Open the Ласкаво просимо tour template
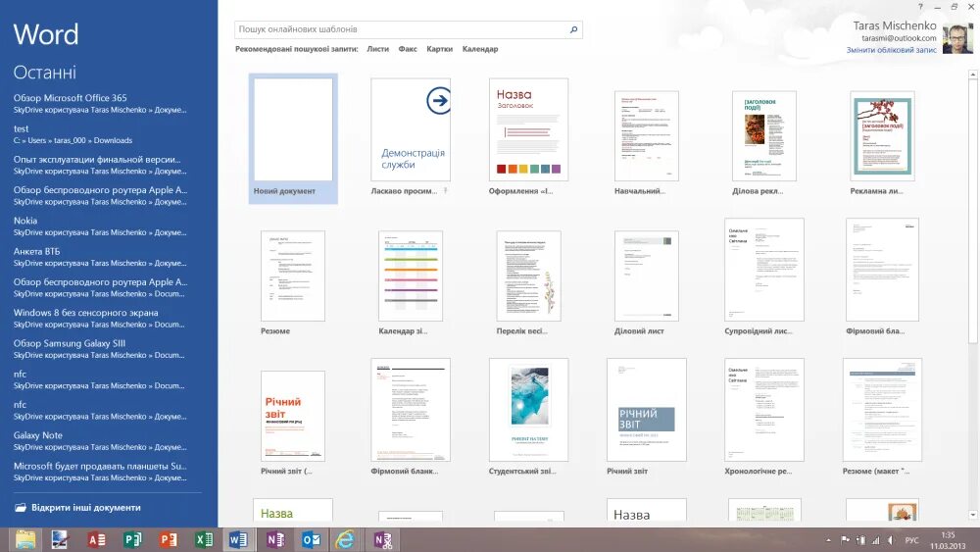The height and width of the screenshot is (552, 980). (411, 129)
